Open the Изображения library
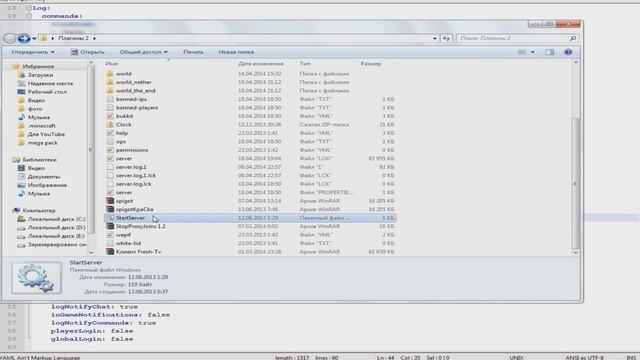Image resolution: width=640 pixels, height=360 pixels. point(47,185)
